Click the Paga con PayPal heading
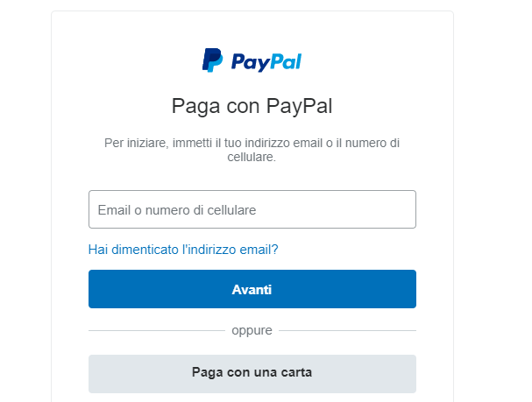Screen dimensions: 532x402 tap(252, 106)
